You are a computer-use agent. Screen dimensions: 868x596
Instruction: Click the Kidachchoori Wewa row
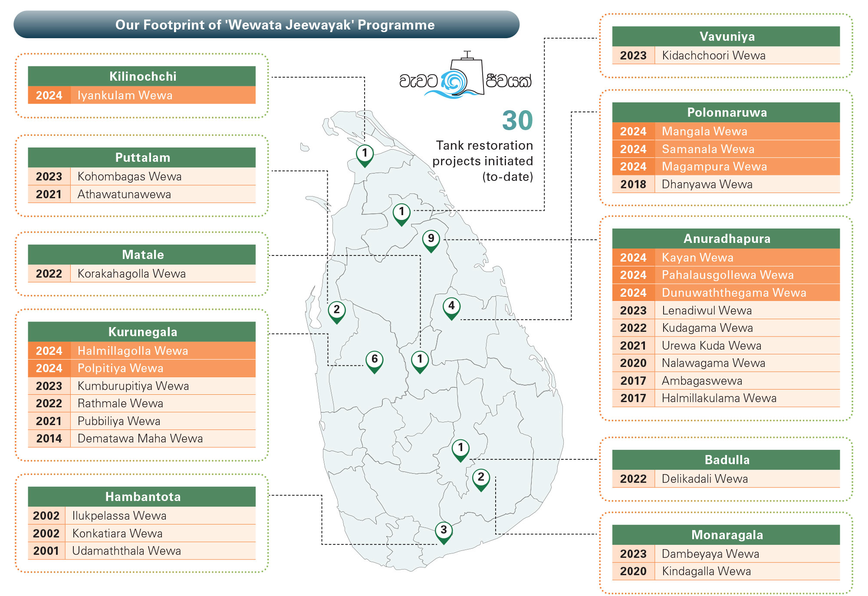click(726, 56)
